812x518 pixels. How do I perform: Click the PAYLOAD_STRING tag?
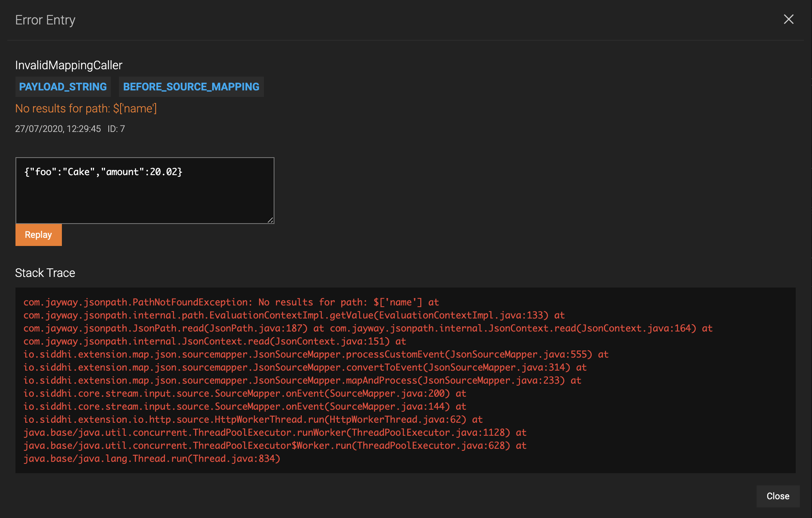[x=63, y=87]
